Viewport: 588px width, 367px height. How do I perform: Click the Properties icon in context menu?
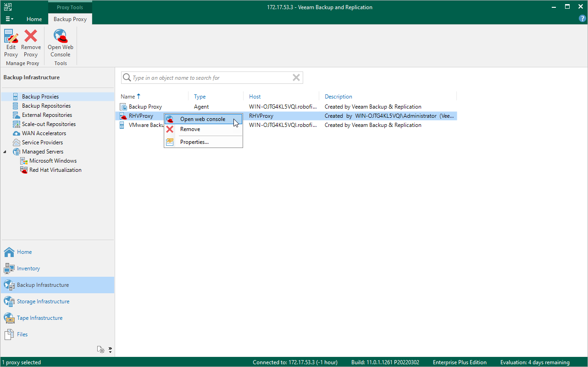[170, 142]
